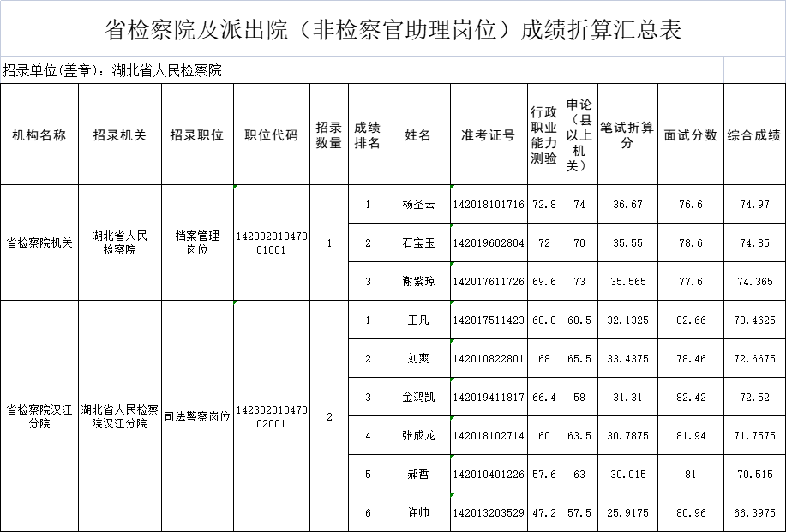Select the name cell 谢紫琼
The image size is (786, 532).
pos(418,281)
